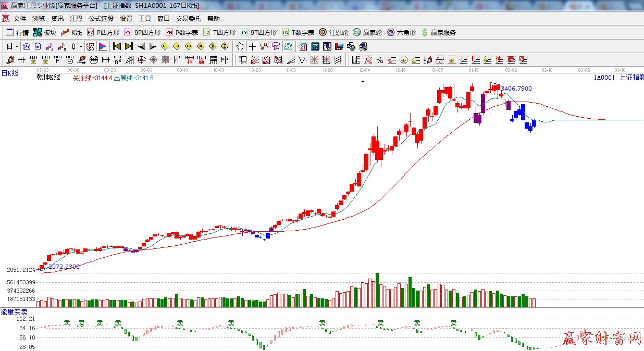Image resolution: width=644 pixels, height=351 pixels.
Task: Open the 行情 market quotes view
Action: pyautogui.click(x=17, y=32)
